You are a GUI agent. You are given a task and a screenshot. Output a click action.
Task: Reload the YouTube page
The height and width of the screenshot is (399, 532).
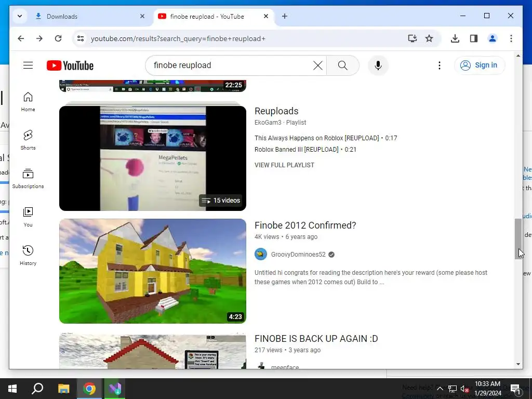pyautogui.click(x=58, y=38)
